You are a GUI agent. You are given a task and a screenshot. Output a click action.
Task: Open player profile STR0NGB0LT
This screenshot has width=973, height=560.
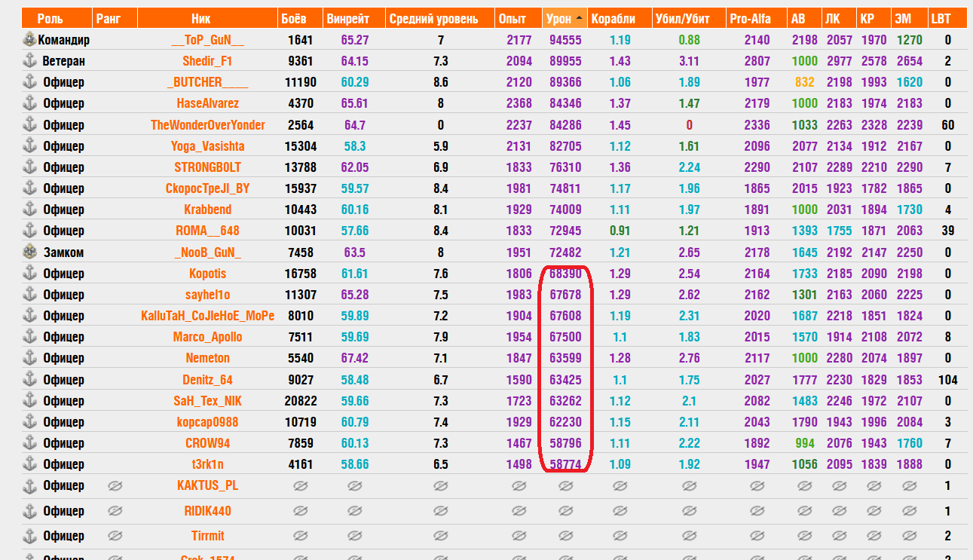(207, 167)
